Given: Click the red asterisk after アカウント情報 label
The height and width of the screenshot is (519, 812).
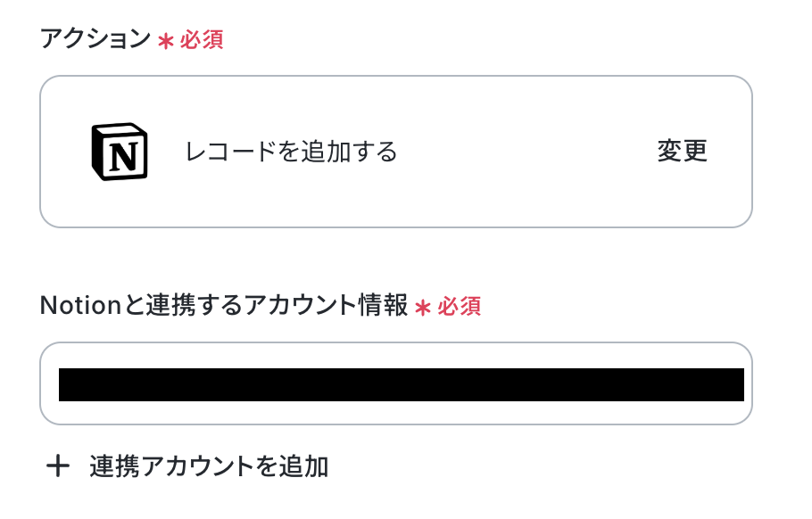Looking at the screenshot, I should point(423,308).
